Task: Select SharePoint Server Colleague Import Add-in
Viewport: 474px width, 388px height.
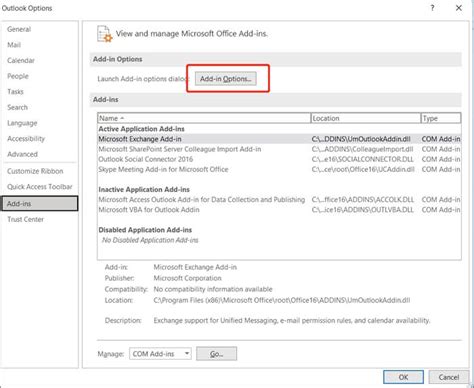Action: point(279,149)
